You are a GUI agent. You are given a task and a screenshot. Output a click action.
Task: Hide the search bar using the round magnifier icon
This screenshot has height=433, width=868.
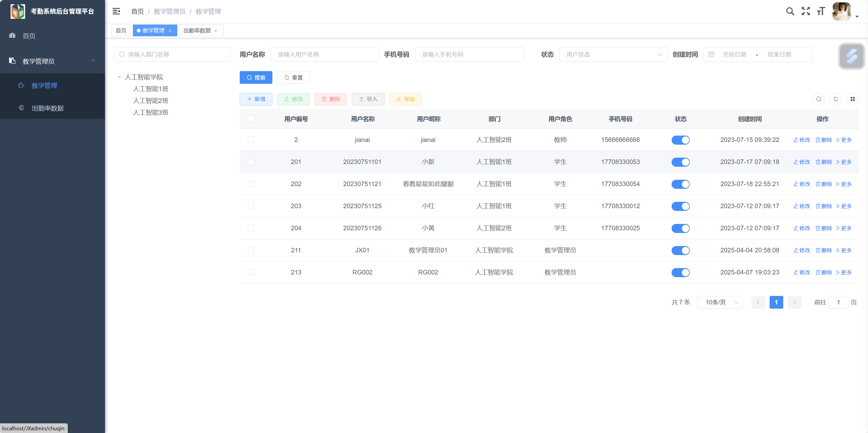[x=819, y=99]
